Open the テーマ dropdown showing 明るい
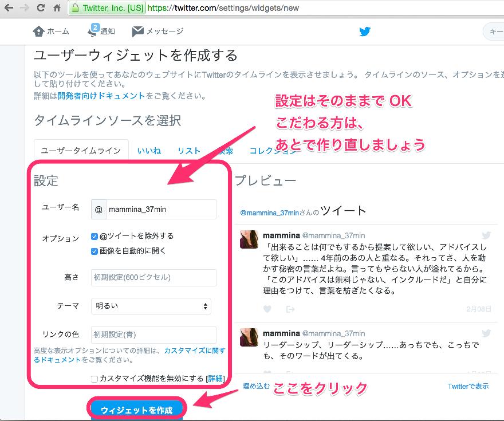The width and height of the screenshot is (504, 421). click(x=151, y=306)
